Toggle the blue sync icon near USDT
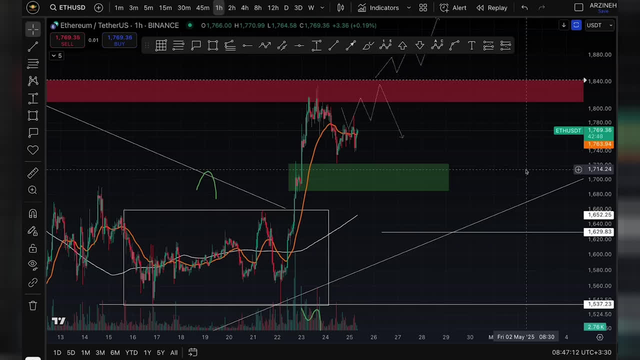 (576, 25)
